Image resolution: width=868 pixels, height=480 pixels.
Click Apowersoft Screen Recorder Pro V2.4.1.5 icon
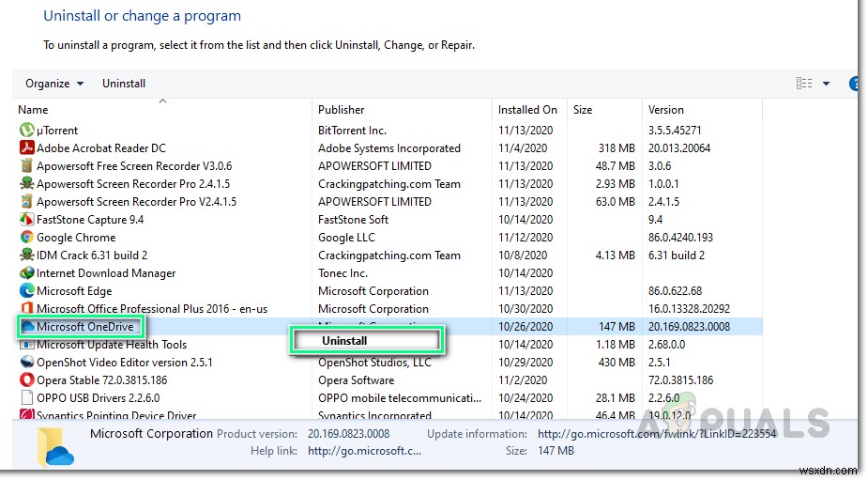coord(26,202)
